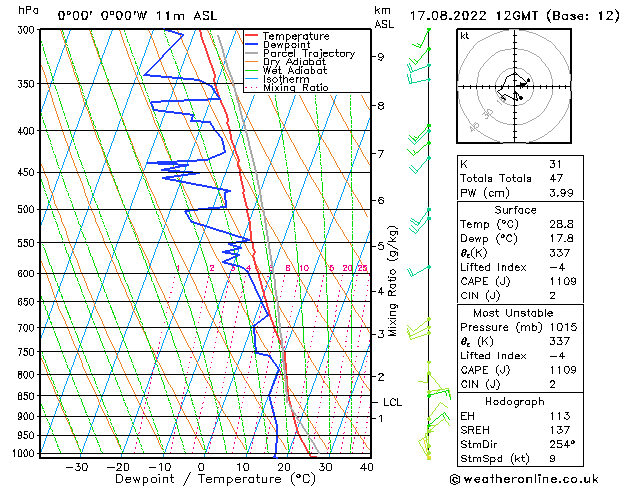Screen dimensions: 629x486
Task: Click the 'Mixing Ratio' legend label
Action: click(x=296, y=87)
